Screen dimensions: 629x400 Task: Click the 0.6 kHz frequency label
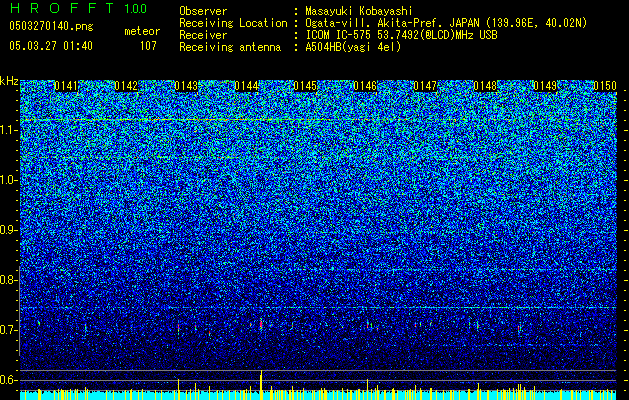[8, 380]
